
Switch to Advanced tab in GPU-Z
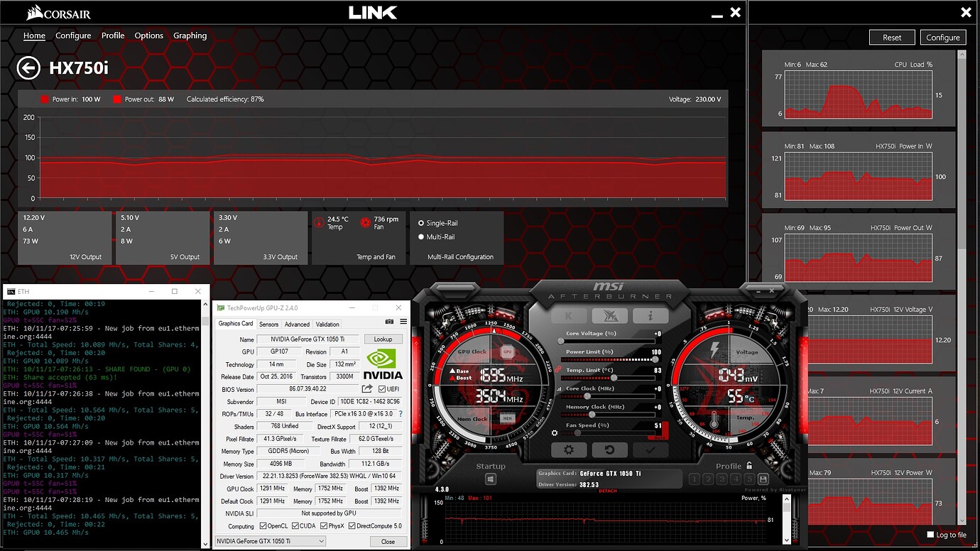point(297,324)
